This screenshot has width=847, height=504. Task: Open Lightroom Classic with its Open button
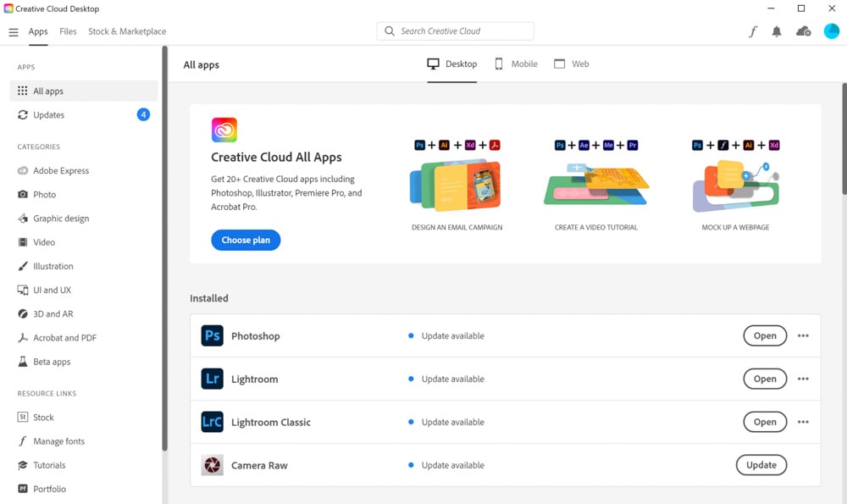(x=765, y=422)
